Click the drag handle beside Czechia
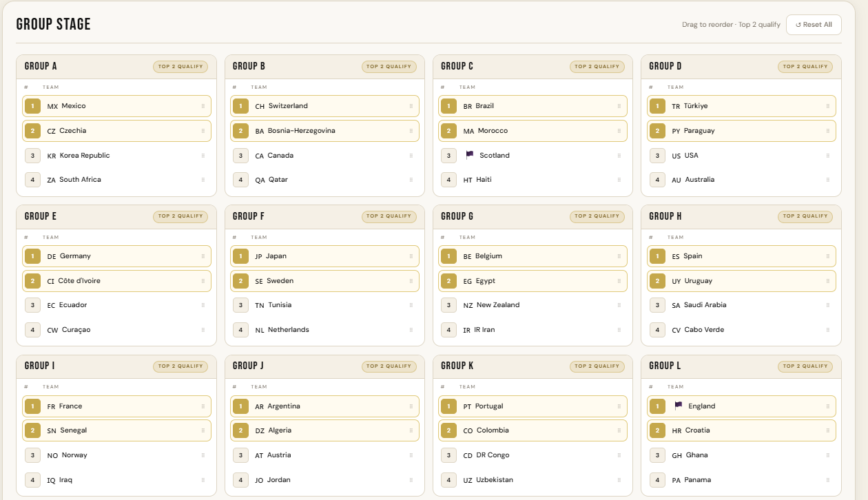The image size is (868, 500). (x=203, y=131)
